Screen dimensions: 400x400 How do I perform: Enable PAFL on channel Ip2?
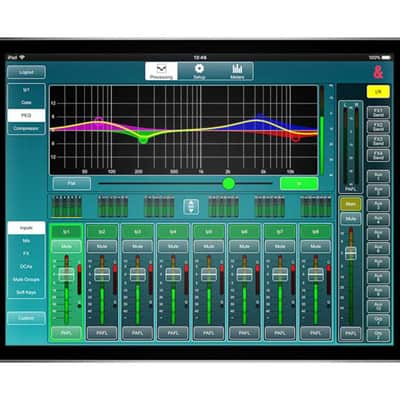tap(102, 333)
